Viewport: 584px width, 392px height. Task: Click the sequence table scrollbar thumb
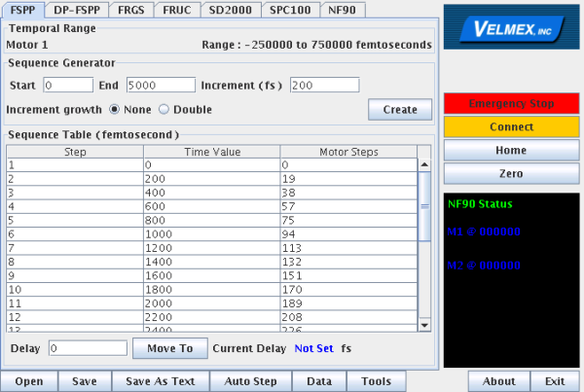point(424,206)
